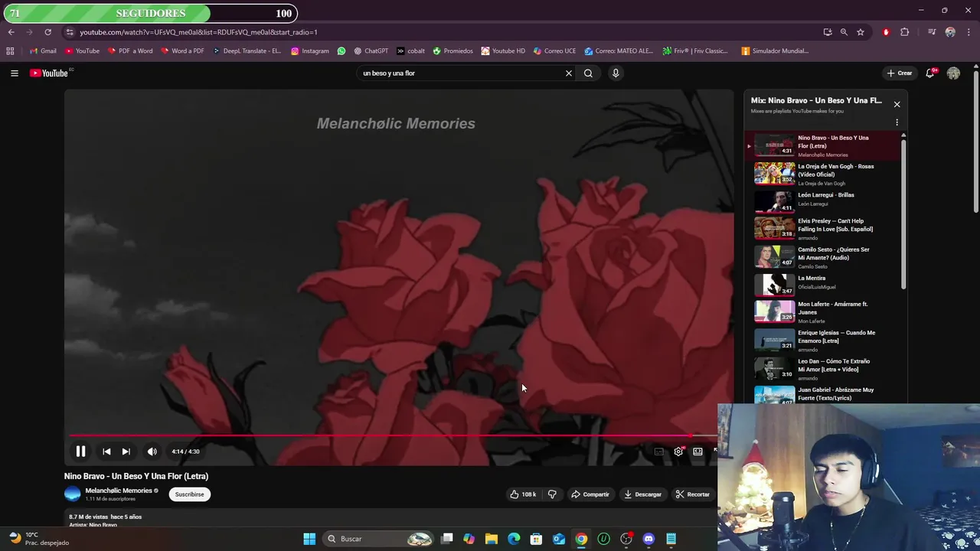The width and height of the screenshot is (980, 551).
Task: Play Elvis Presley Can't Help Falling In Love
Action: coord(823,229)
